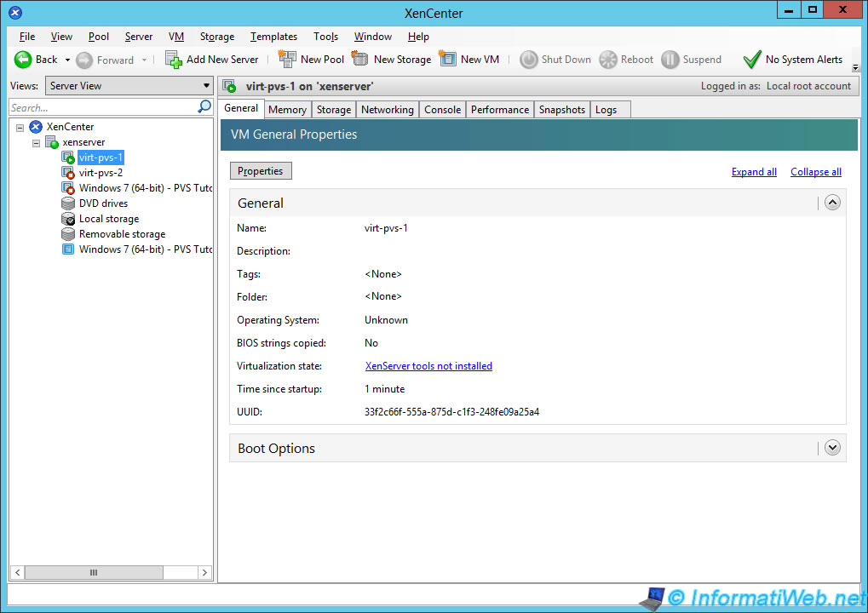Select virt-pvs-2 virtual machine
The height and width of the screenshot is (613, 868).
pos(101,173)
